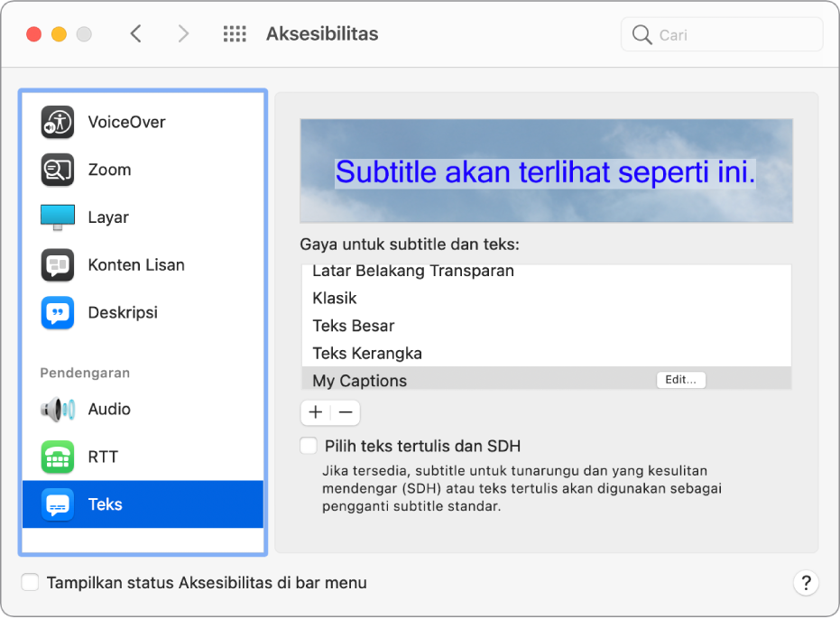This screenshot has width=840, height=619.
Task: Click the Cari search field
Action: point(721,33)
